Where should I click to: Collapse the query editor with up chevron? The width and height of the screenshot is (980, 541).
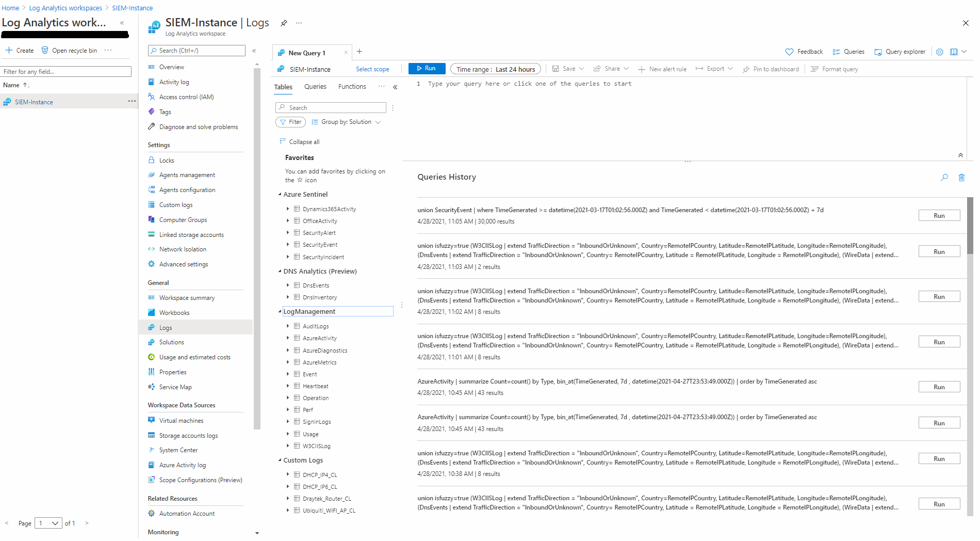[960, 155]
